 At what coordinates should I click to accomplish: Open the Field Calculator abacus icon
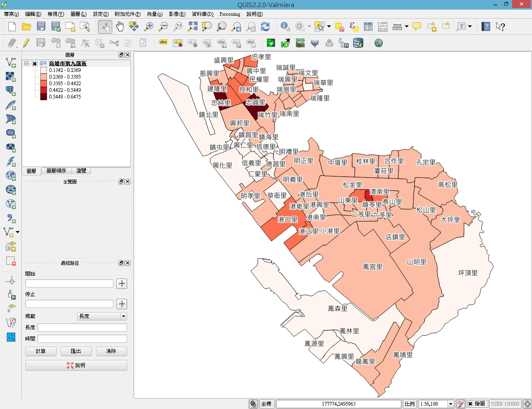point(383,27)
